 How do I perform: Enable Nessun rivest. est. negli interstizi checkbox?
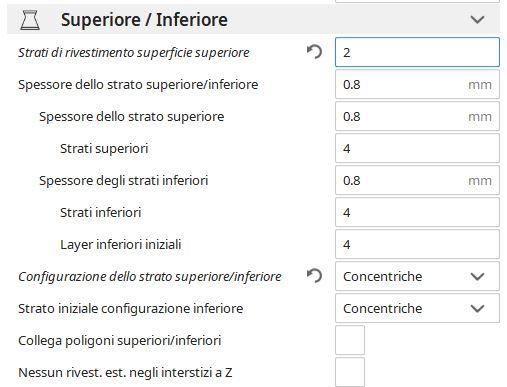coord(350,372)
